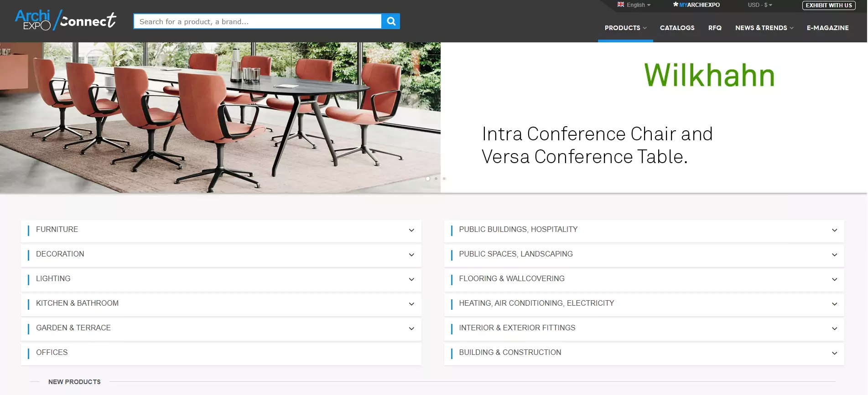Expand the Decoration category chevron
Screen dimensions: 868x395
[x=411, y=255]
